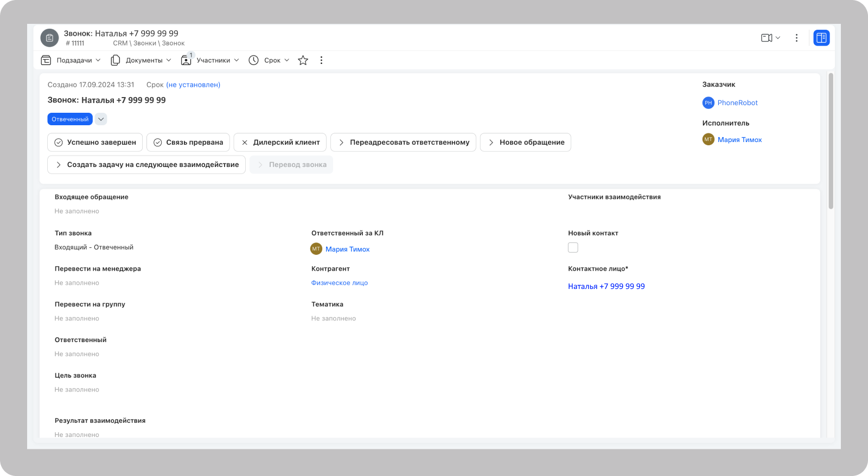Image resolution: width=868 pixels, height=476 pixels.
Task: Click the task number # 11111
Action: pos(75,43)
